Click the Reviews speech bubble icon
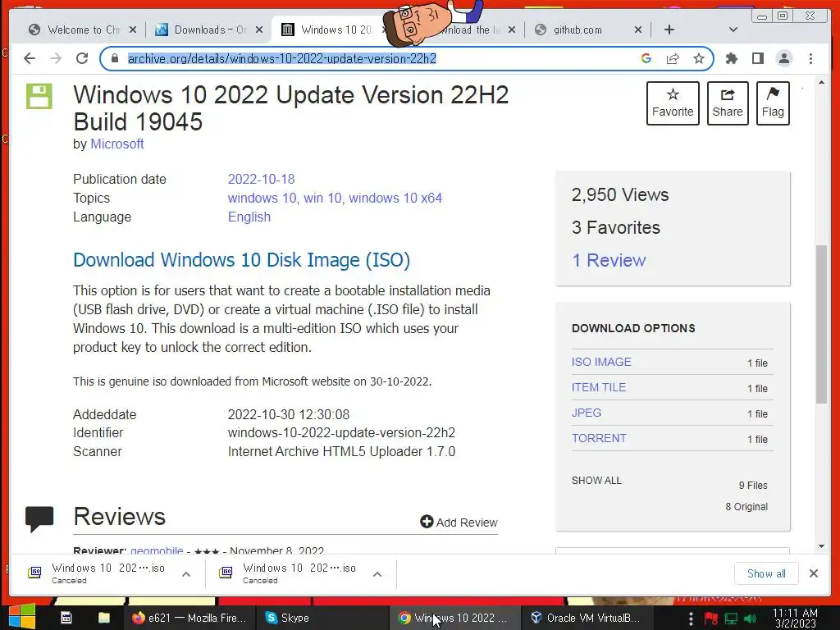Image resolution: width=840 pixels, height=630 pixels. coord(39,518)
